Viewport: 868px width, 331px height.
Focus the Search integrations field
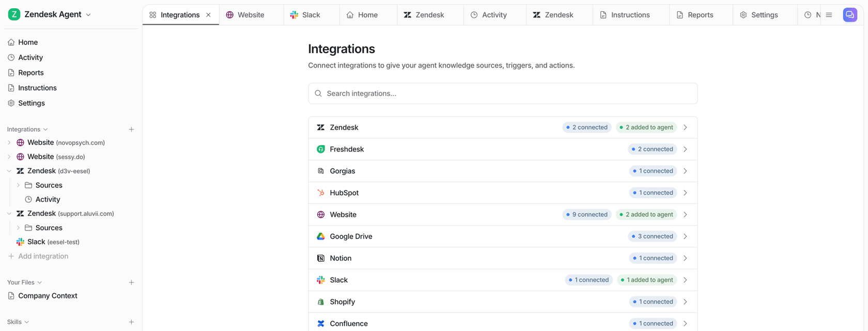pos(503,93)
